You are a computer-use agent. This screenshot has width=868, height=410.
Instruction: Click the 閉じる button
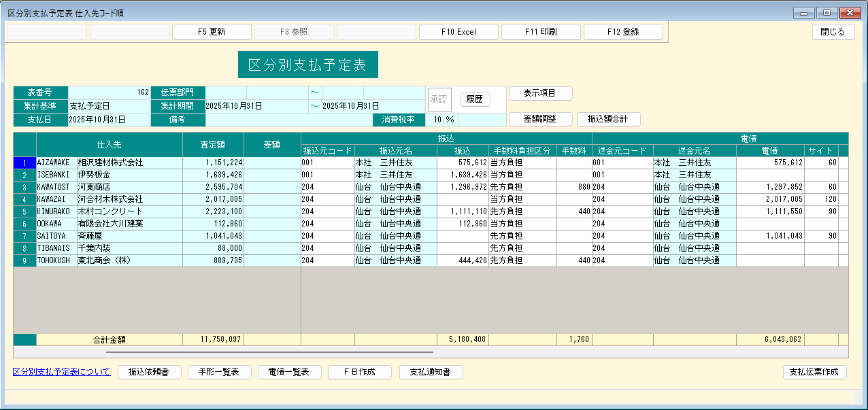pos(833,32)
